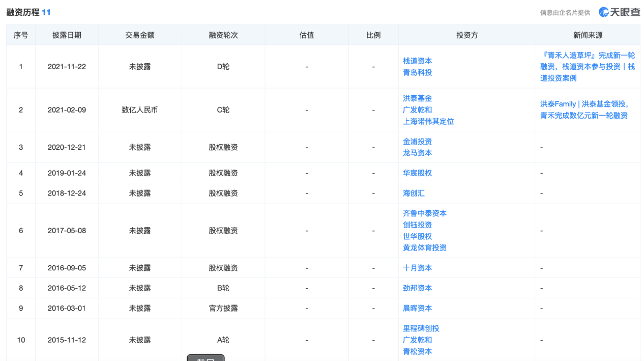Click the 里程碑创投 investor link
This screenshot has width=644, height=361.
click(x=421, y=328)
